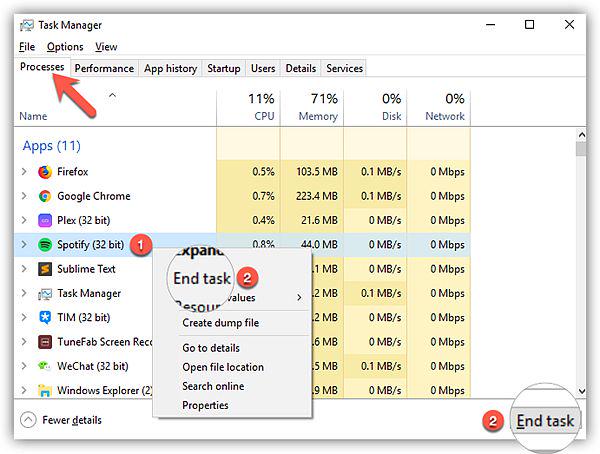Switch to the Services tab
Viewport: 600px width, 454px height.
pyautogui.click(x=344, y=69)
